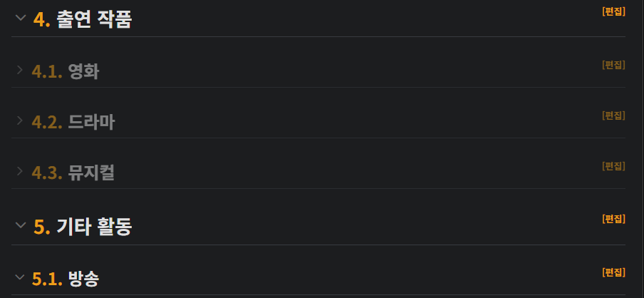Edit the 방송 section via [편집]
Screen dimensions: 644x298
point(613,272)
